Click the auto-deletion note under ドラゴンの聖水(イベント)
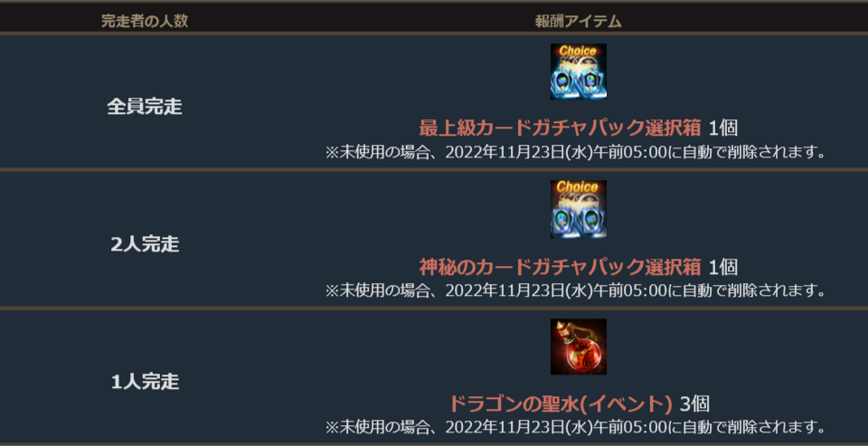This screenshot has height=446, width=868. (x=576, y=427)
